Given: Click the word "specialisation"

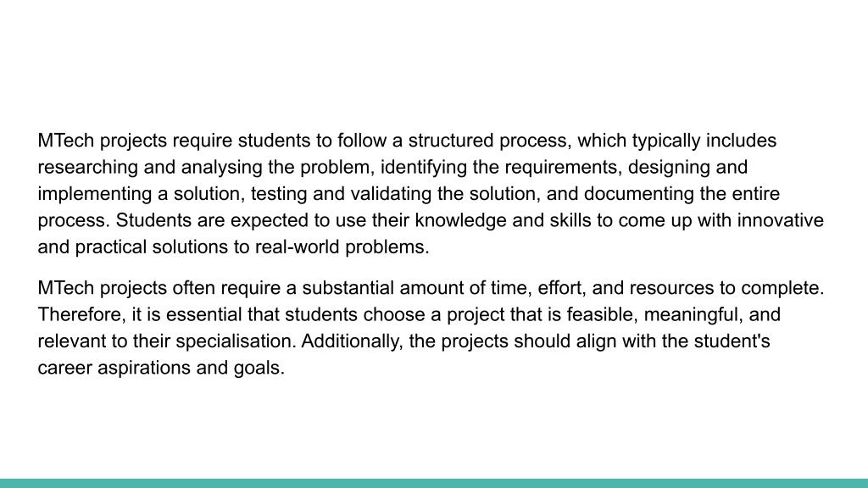Looking at the screenshot, I should click(233, 341).
